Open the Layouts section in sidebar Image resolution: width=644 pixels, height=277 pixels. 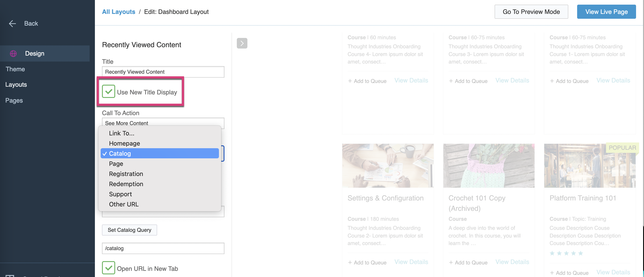16,84
